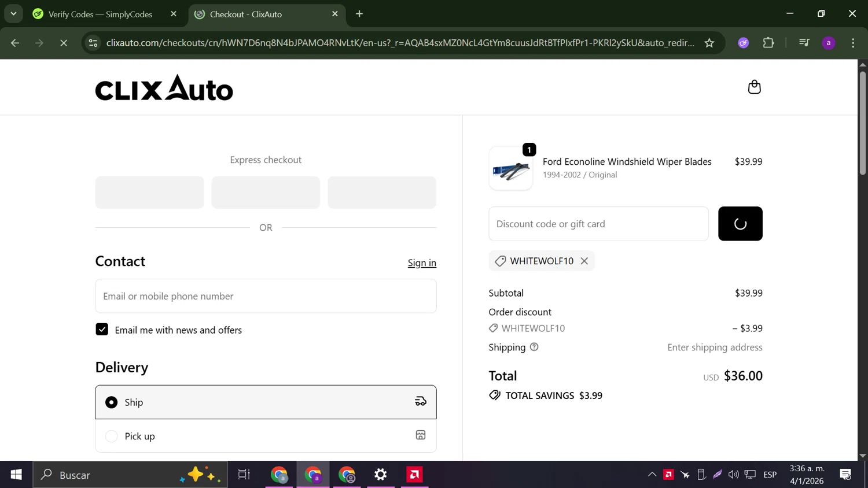This screenshot has height=488, width=868.
Task: Stop loading the page
Action: point(64,43)
